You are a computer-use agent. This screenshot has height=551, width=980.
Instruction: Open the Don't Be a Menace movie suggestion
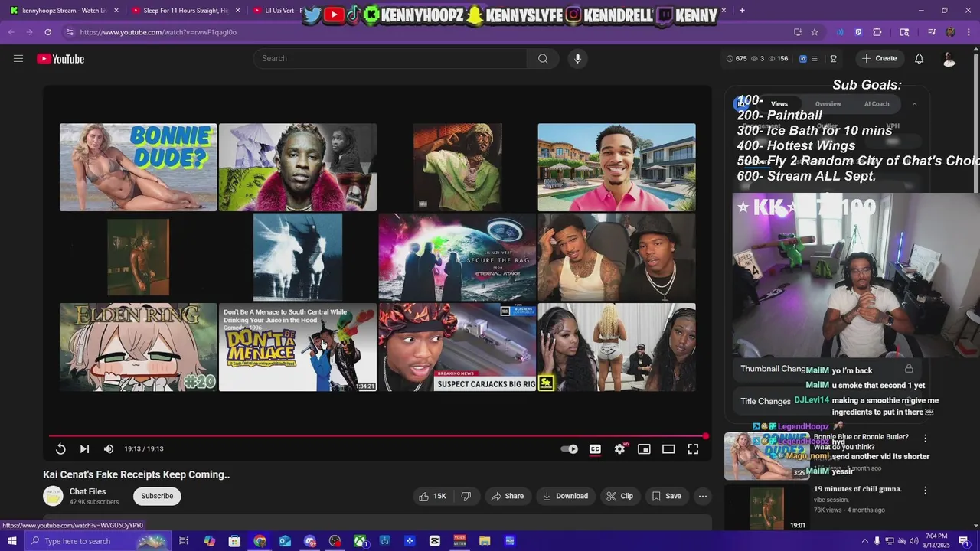coord(298,347)
